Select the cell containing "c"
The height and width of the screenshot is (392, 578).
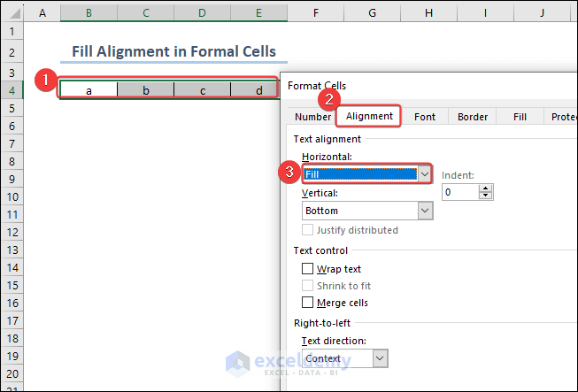(202, 90)
